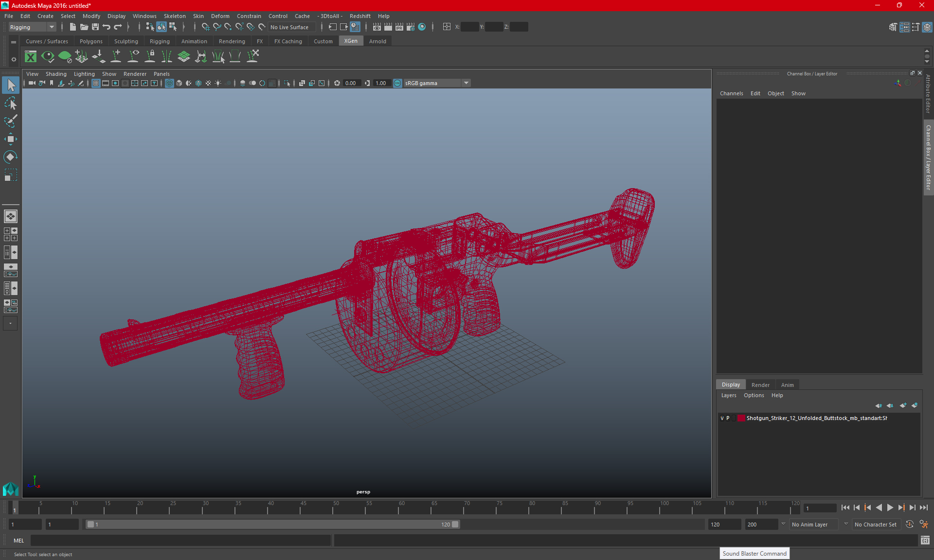Image resolution: width=934 pixels, height=560 pixels.
Task: Switch to the Render layer tab
Action: (760, 385)
